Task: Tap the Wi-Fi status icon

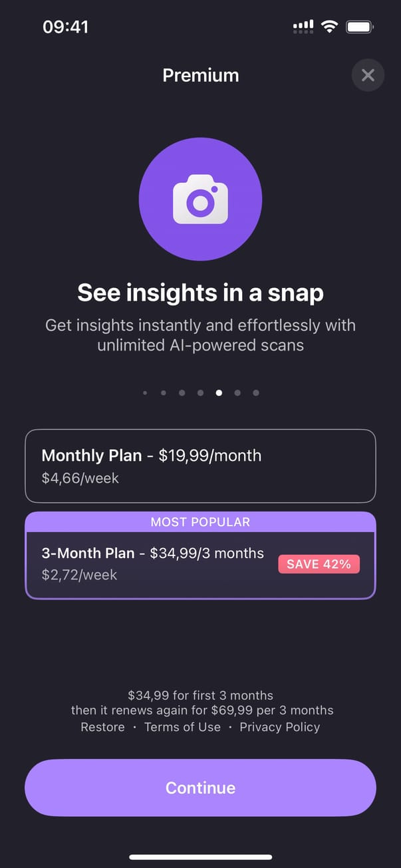Action: pyautogui.click(x=329, y=27)
